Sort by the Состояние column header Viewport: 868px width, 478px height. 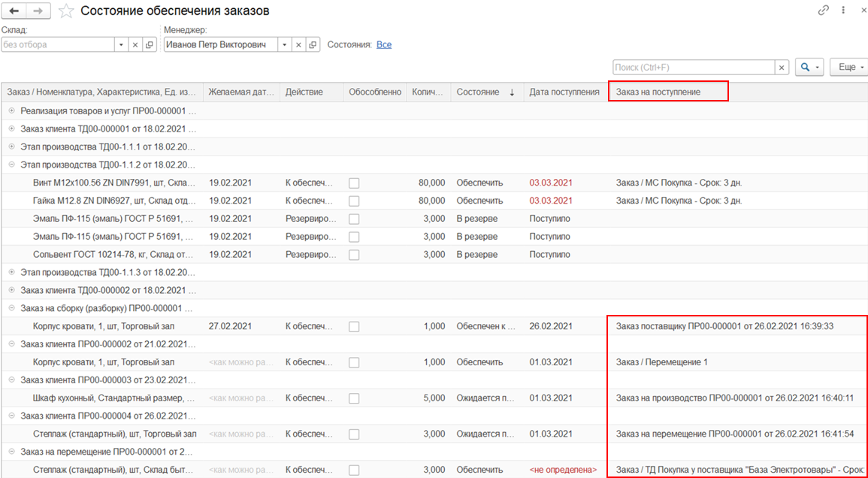tap(485, 92)
